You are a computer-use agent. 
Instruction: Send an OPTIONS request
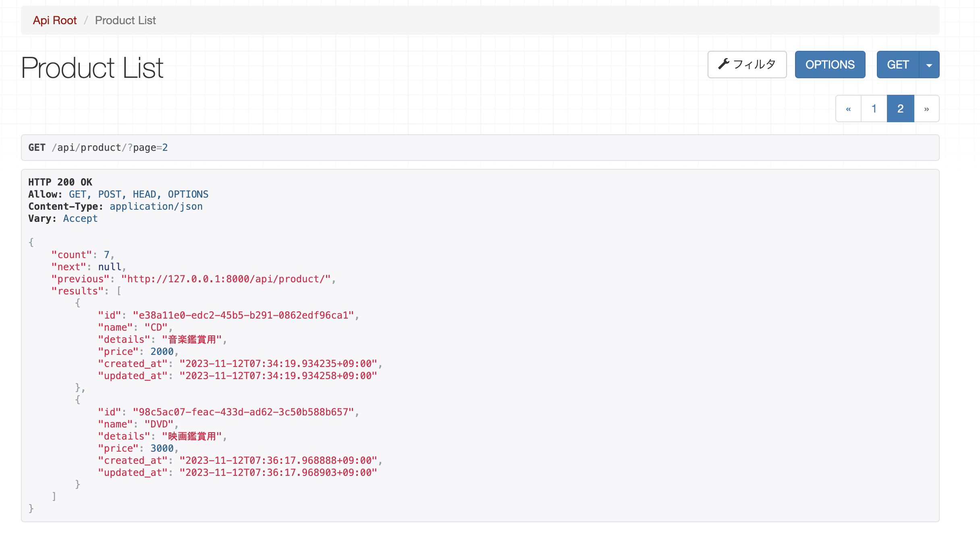coord(830,65)
